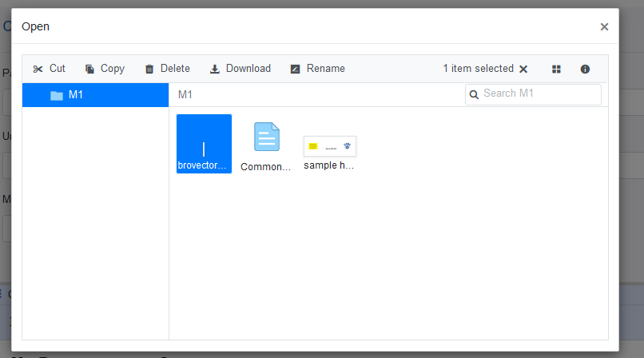The height and width of the screenshot is (358, 644).
Task: Click the M1 folder icon in sidebar
Action: coord(56,96)
